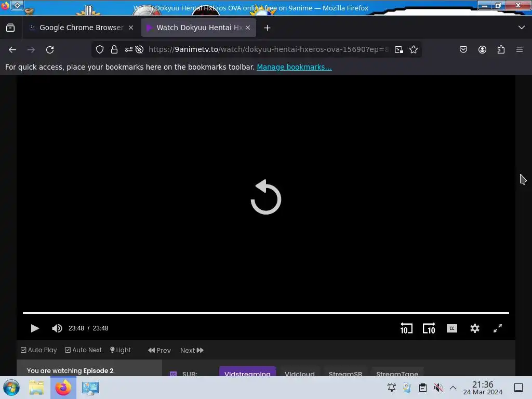Image resolution: width=532 pixels, height=399 pixels.
Task: Open tracking protection shield icon
Action: [x=99, y=49]
